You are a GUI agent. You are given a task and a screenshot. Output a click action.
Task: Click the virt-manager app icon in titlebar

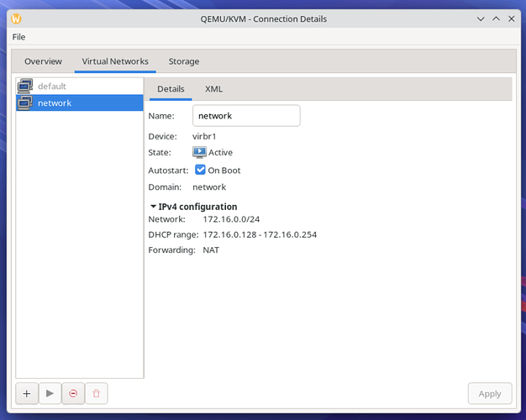point(16,18)
